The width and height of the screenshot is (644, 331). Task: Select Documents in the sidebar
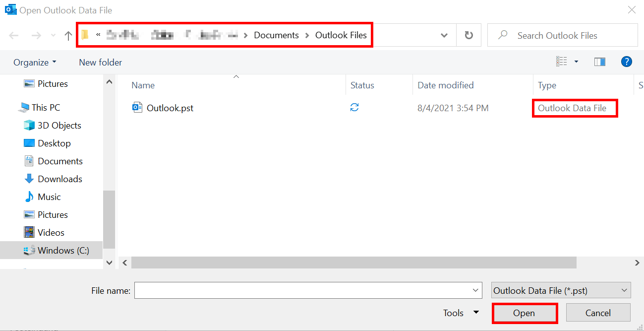pos(60,161)
